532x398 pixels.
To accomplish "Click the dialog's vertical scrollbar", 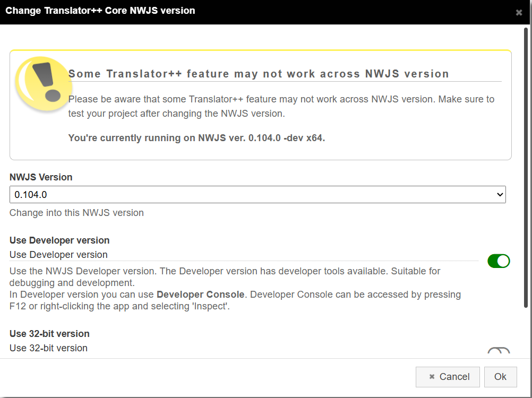I will click(x=526, y=168).
